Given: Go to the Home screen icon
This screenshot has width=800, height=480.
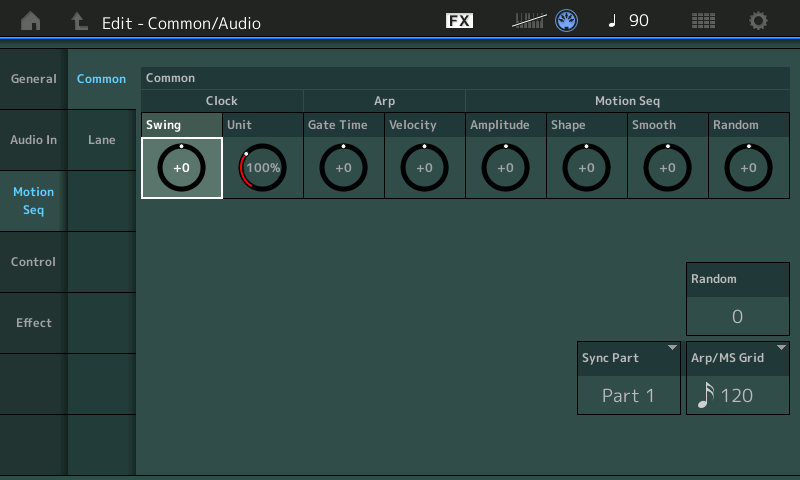Looking at the screenshot, I should pyautogui.click(x=31, y=21).
